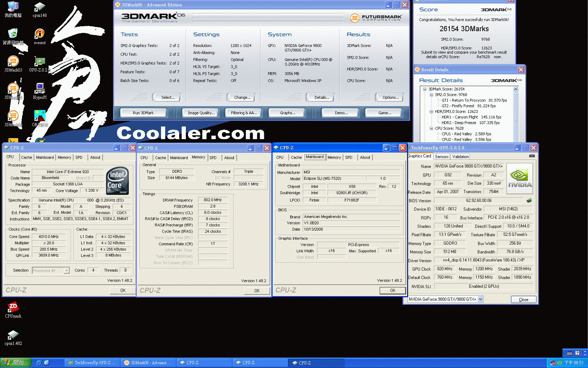Collapse the CPU Score tree node
The width and height of the screenshot is (588, 368).
(432, 128)
